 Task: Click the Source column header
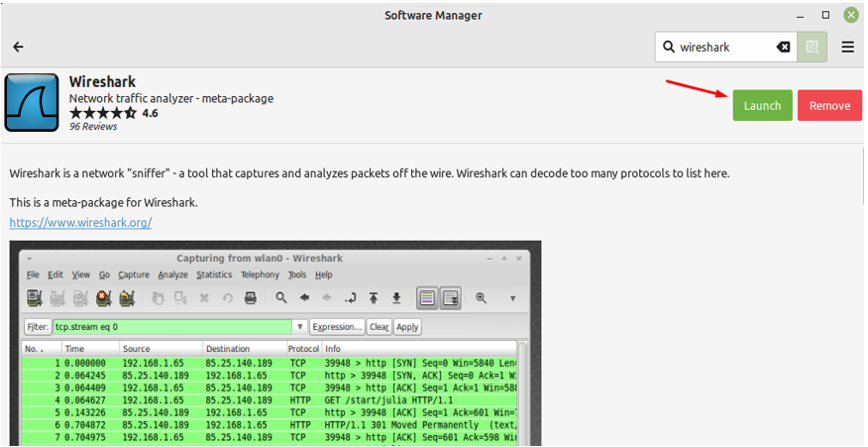point(162,349)
